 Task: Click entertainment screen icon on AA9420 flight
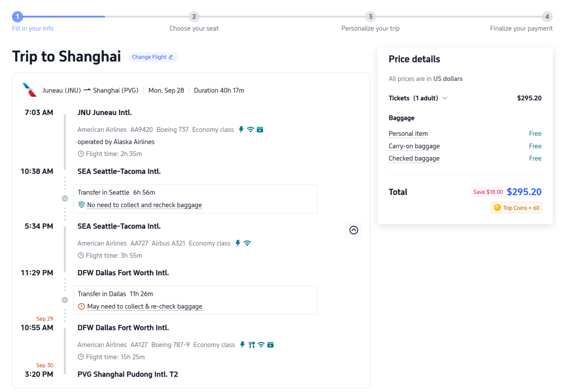point(260,130)
